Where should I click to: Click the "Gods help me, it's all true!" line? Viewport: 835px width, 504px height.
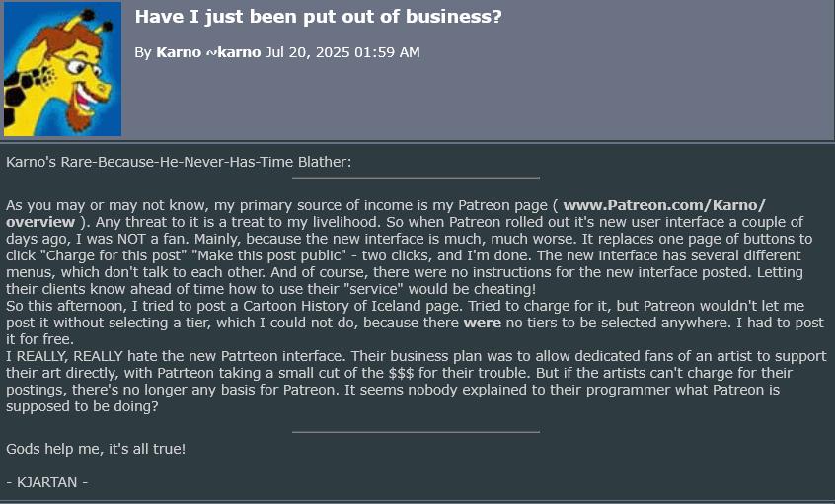(x=96, y=449)
